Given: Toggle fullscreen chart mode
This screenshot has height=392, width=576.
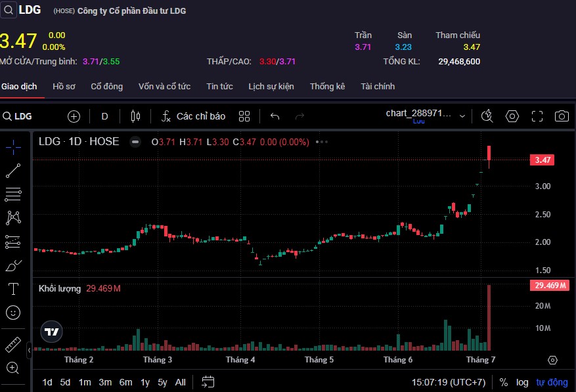Looking at the screenshot, I should [x=537, y=116].
